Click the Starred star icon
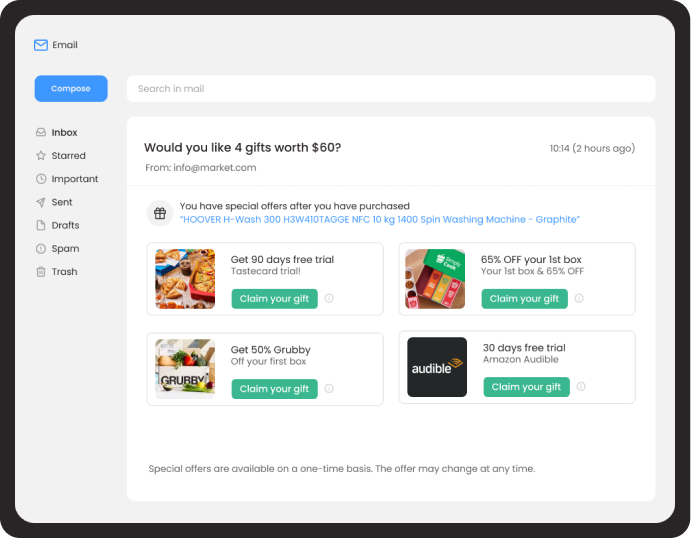Image resolution: width=691 pixels, height=538 pixels. [41, 156]
